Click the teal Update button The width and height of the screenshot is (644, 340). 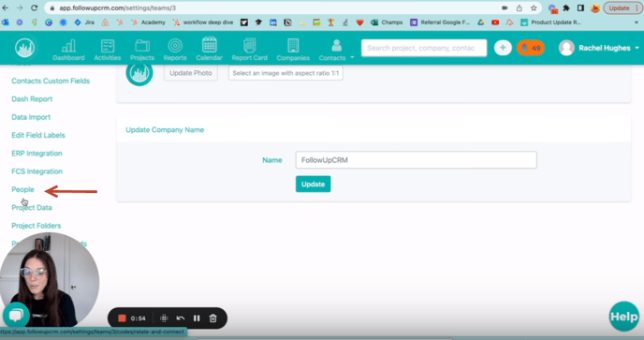coord(313,185)
